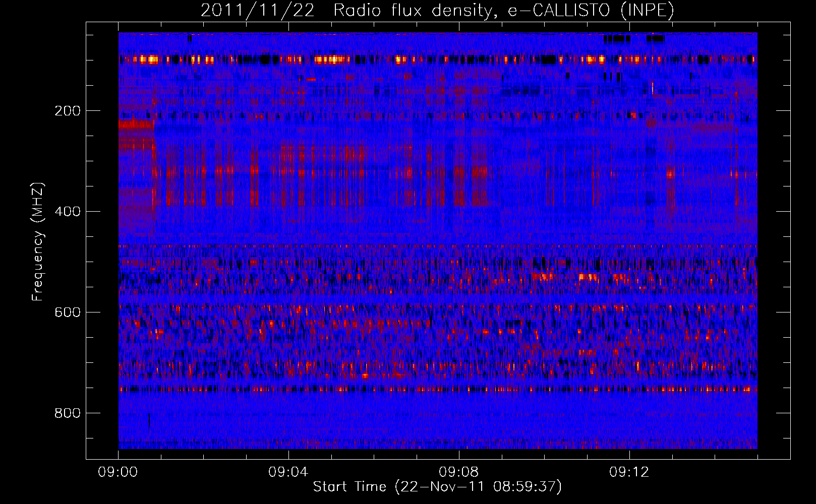Click the 600 frequency tick label
This screenshot has height=504, width=816.
(x=68, y=312)
